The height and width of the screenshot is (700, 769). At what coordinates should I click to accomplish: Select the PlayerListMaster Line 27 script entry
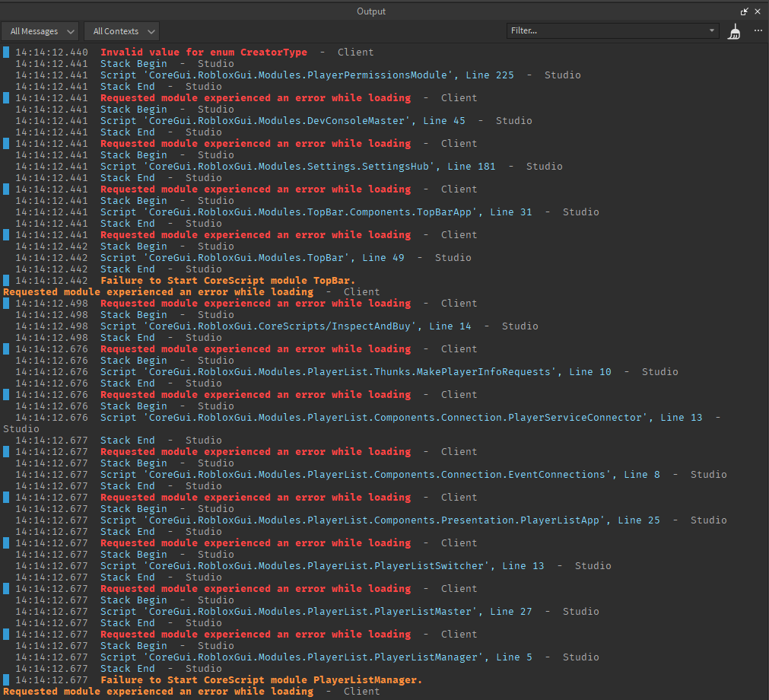pos(316,611)
